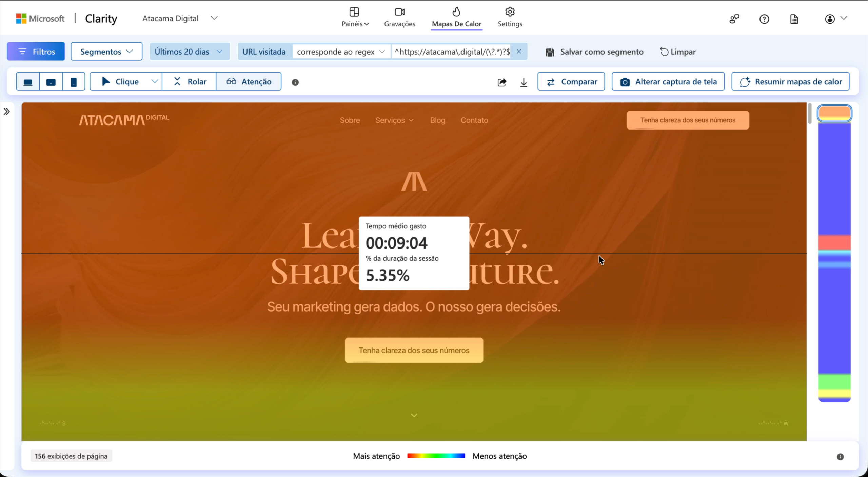This screenshot has width=868, height=477.
Task: Click Resumir mapas de calor button
Action: point(790,82)
